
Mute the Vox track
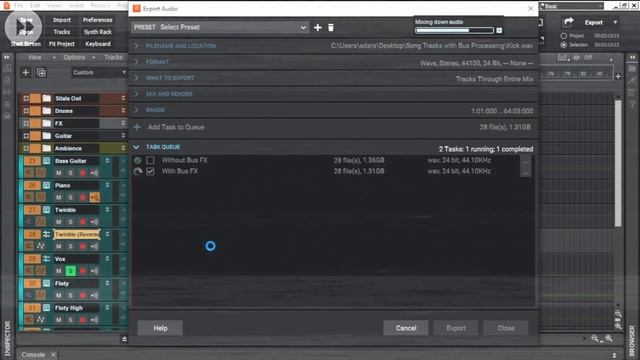click(x=59, y=271)
